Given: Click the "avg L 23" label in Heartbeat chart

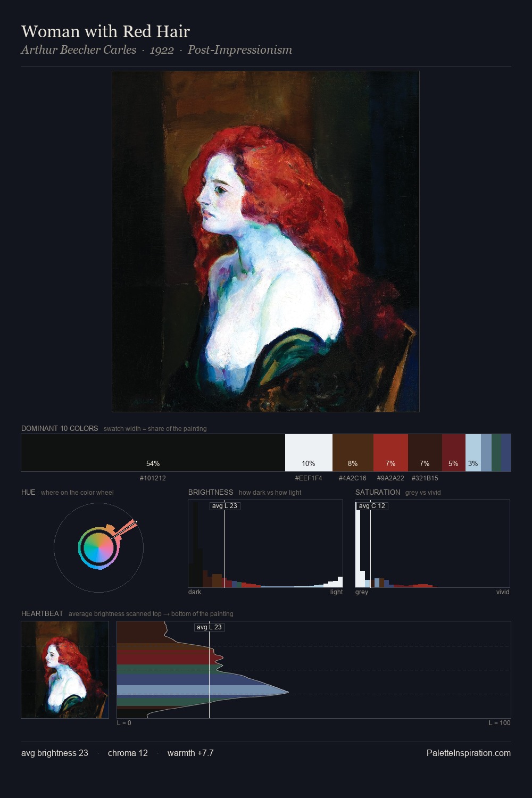Looking at the screenshot, I should (210, 627).
